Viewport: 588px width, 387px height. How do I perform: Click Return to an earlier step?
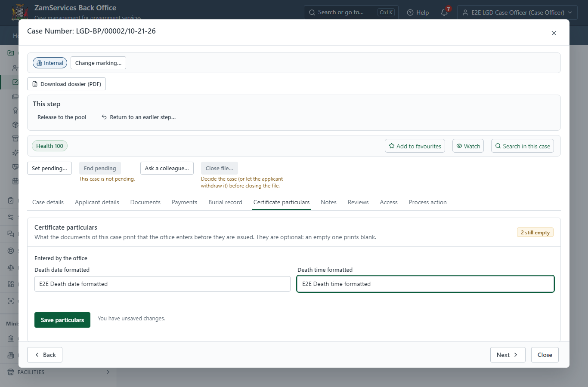click(x=139, y=117)
